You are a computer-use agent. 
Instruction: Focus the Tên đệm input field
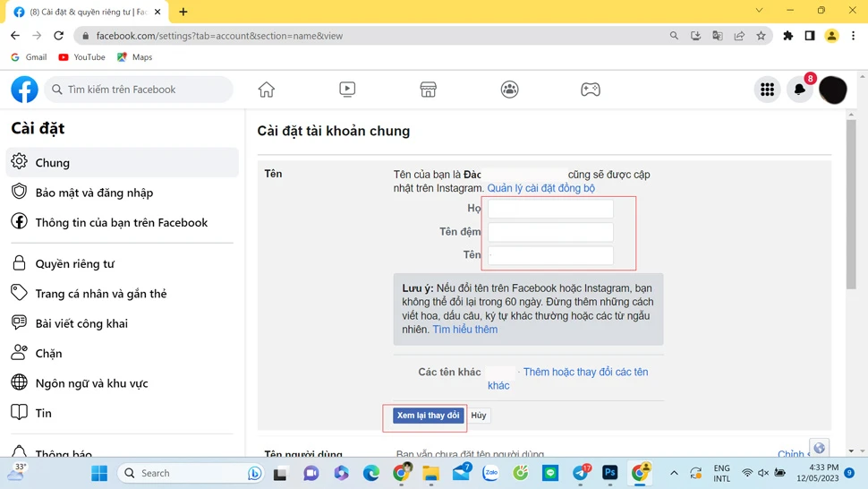tap(550, 232)
